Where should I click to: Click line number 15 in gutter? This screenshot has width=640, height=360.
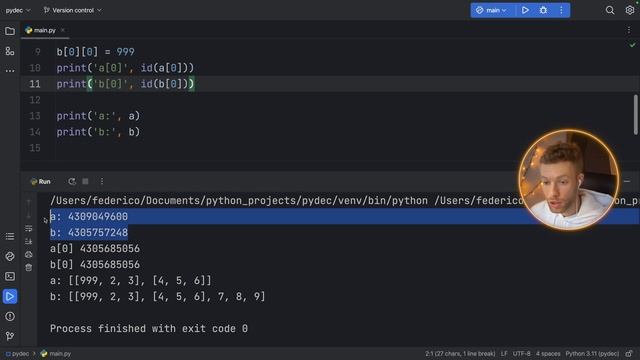(35, 148)
